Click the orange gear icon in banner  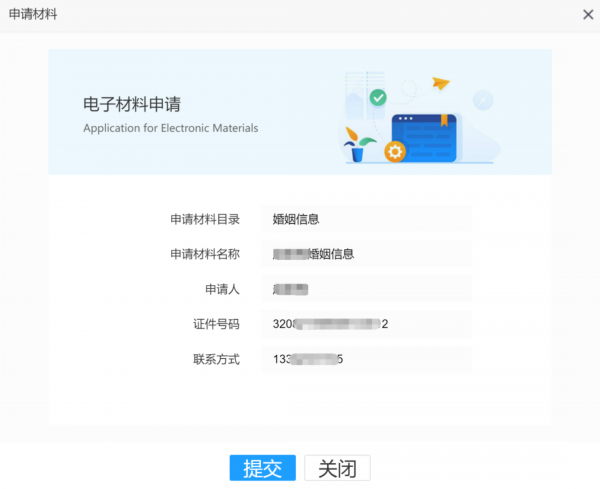coord(395,152)
